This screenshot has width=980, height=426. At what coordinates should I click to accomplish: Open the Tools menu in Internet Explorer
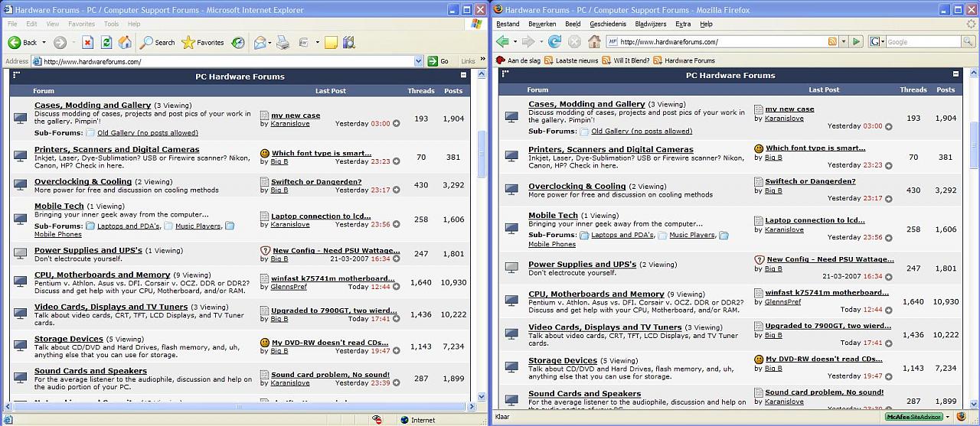point(111,24)
